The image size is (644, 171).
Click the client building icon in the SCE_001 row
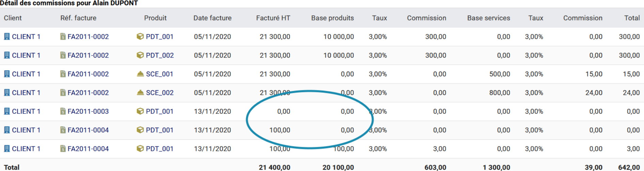tap(7, 74)
